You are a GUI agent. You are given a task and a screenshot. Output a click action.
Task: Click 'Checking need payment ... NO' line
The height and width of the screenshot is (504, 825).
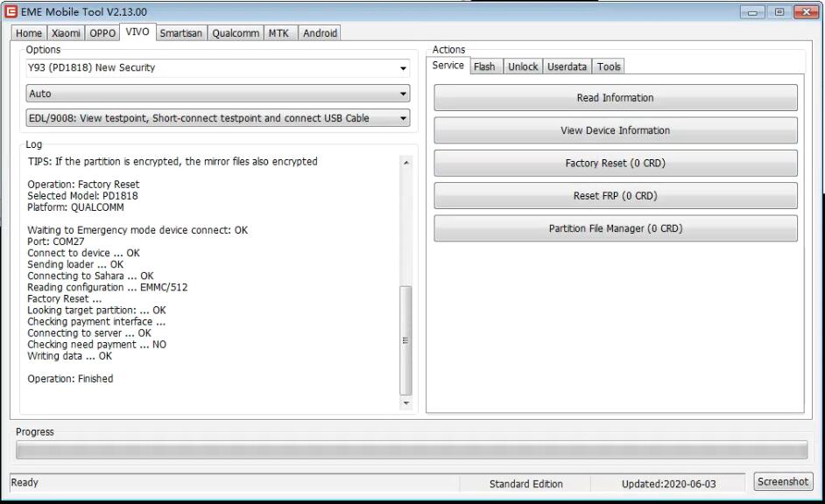coord(97,345)
